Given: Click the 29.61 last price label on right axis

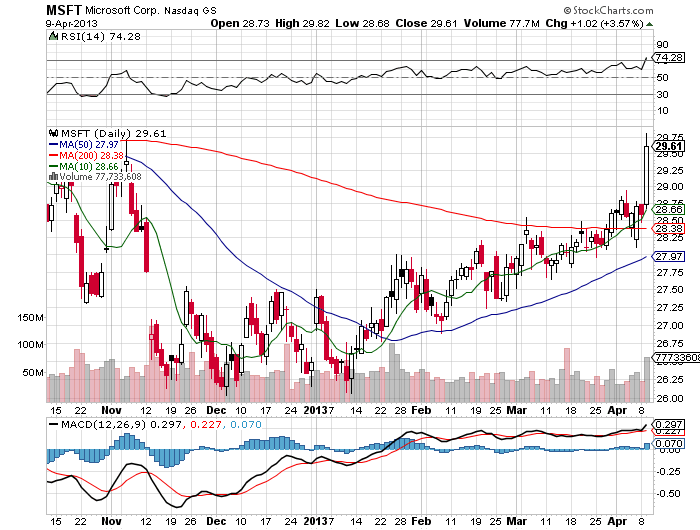Looking at the screenshot, I should [x=668, y=146].
